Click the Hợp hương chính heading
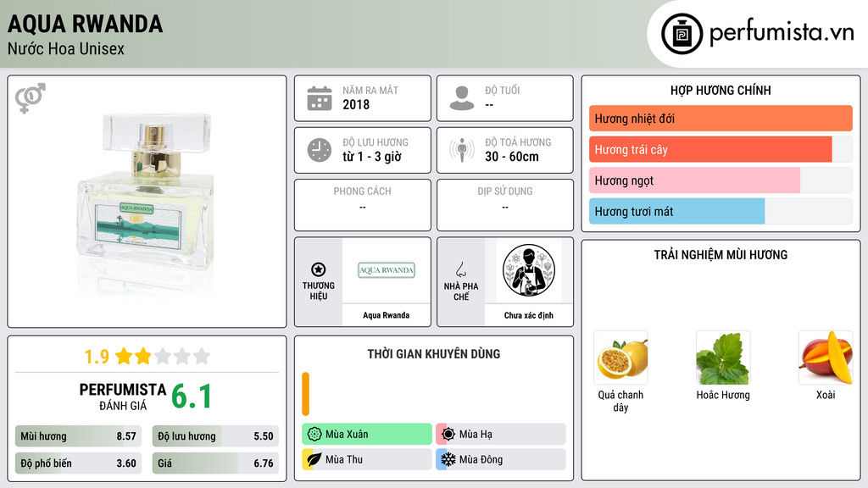868x488 pixels. pos(721,90)
